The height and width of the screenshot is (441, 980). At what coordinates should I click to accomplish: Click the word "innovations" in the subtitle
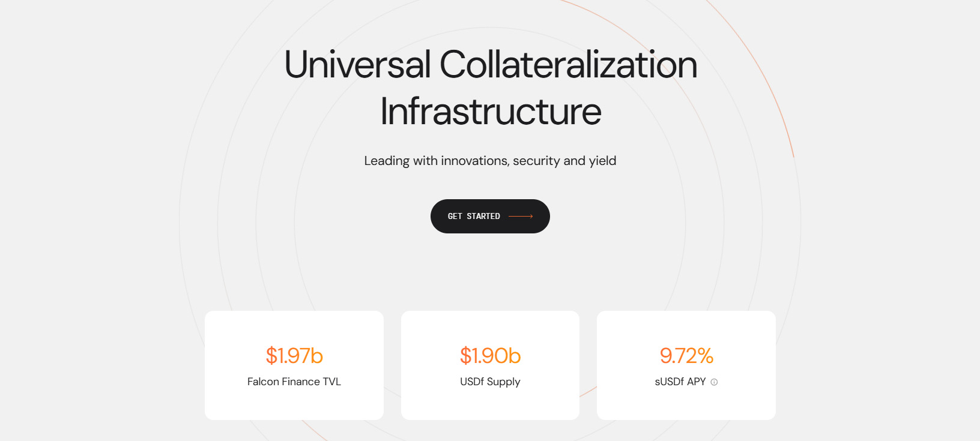point(474,161)
